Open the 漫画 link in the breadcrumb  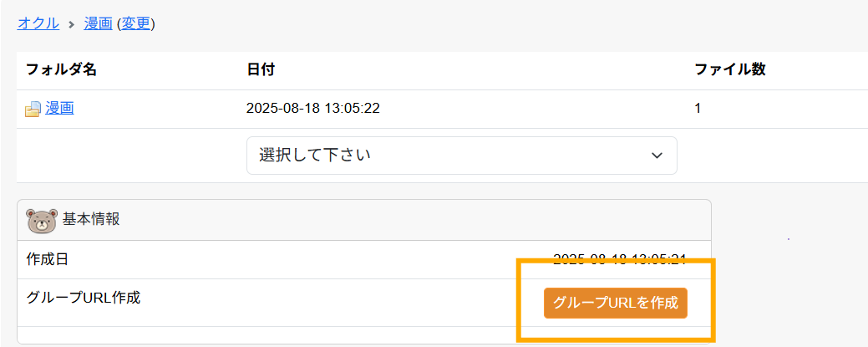point(98,24)
